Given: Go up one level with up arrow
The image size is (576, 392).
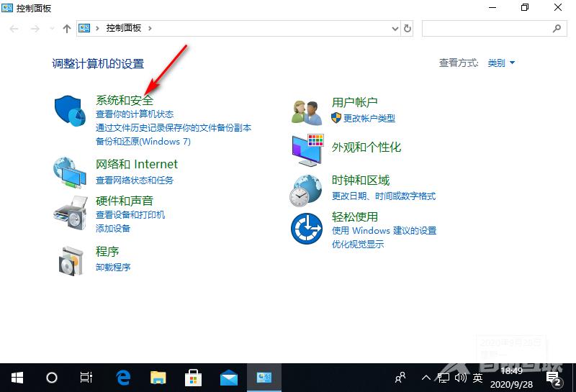Looking at the screenshot, I should [66, 29].
